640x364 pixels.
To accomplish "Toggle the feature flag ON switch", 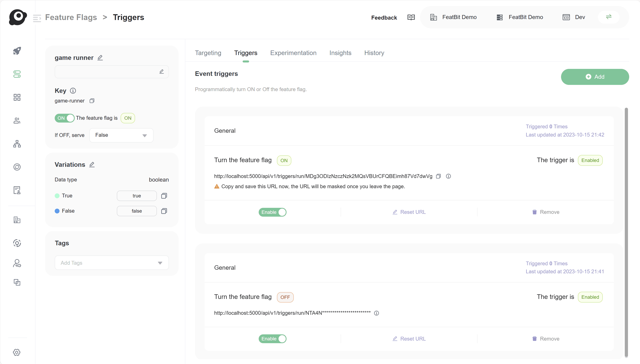I will 65,118.
